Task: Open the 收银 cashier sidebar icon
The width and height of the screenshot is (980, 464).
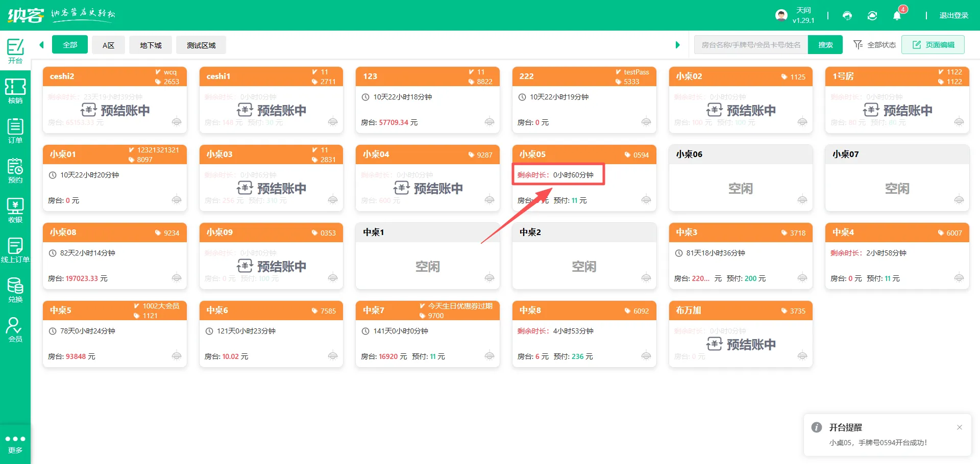Action: (x=15, y=210)
